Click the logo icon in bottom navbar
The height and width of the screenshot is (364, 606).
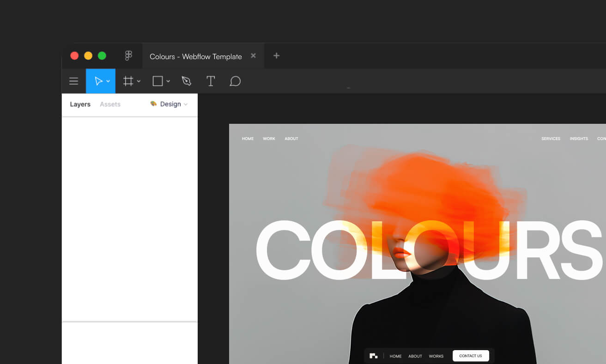[374, 356]
